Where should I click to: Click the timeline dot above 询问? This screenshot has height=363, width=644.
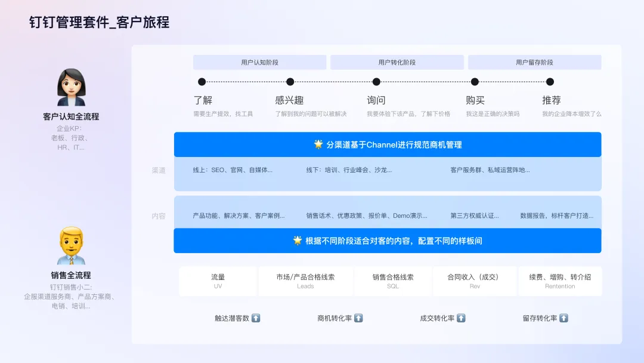coord(376,82)
